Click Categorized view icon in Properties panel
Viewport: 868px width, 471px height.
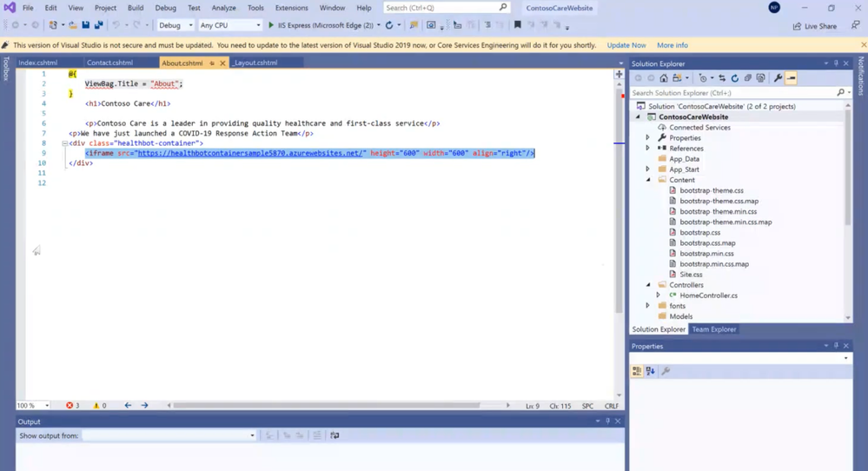tap(637, 371)
